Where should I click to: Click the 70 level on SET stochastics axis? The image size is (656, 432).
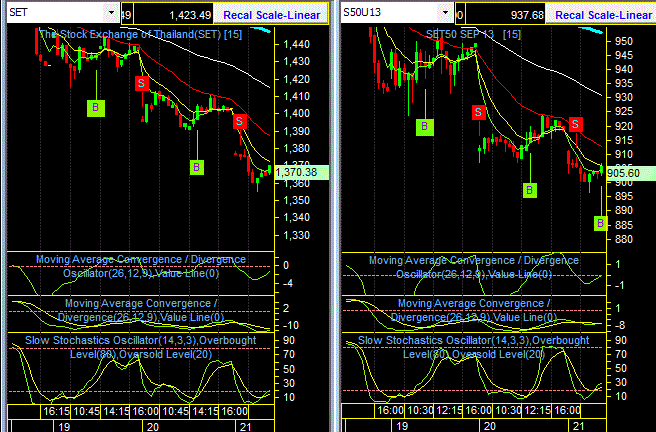coord(289,355)
